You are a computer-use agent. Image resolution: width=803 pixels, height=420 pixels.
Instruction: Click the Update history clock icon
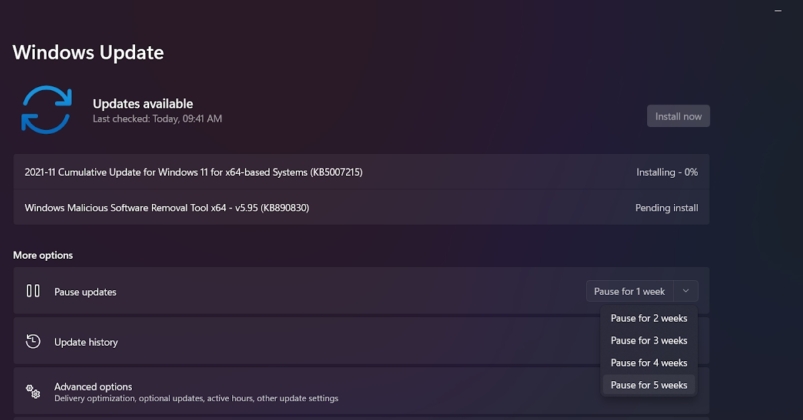click(x=33, y=342)
